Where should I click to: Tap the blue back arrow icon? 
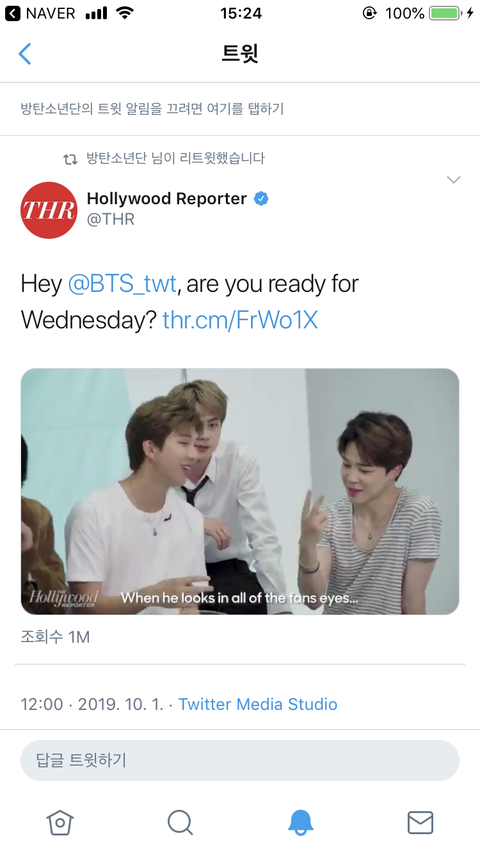[x=25, y=54]
